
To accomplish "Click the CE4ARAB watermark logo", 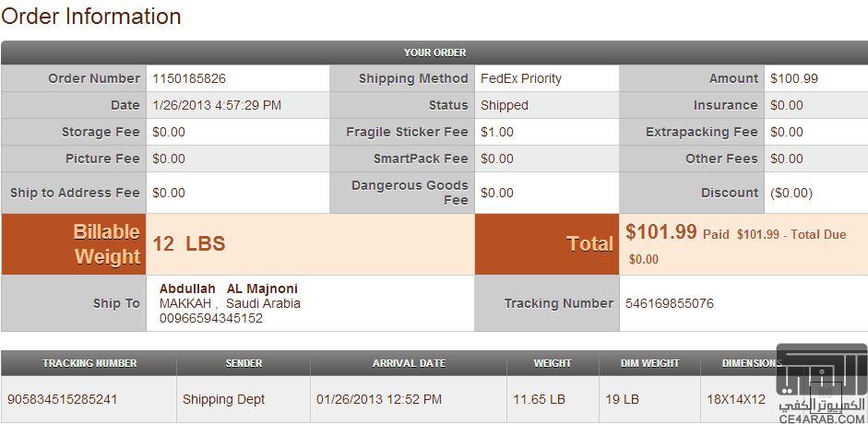I will click(822, 384).
